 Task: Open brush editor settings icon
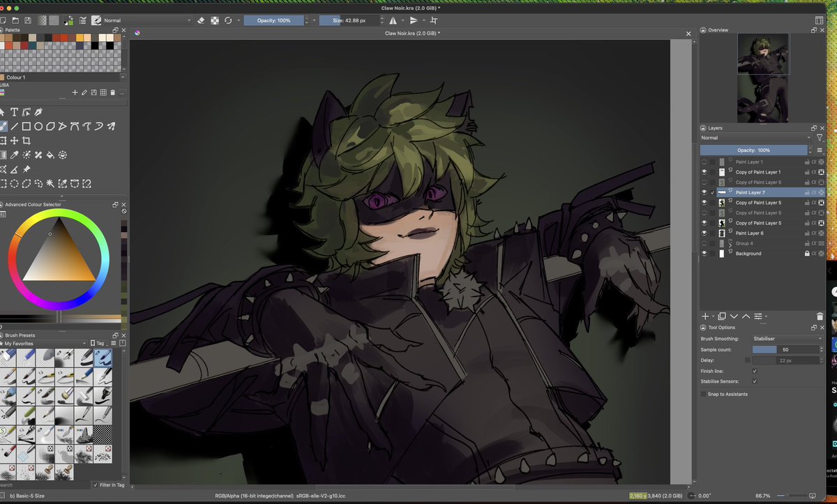tap(84, 20)
